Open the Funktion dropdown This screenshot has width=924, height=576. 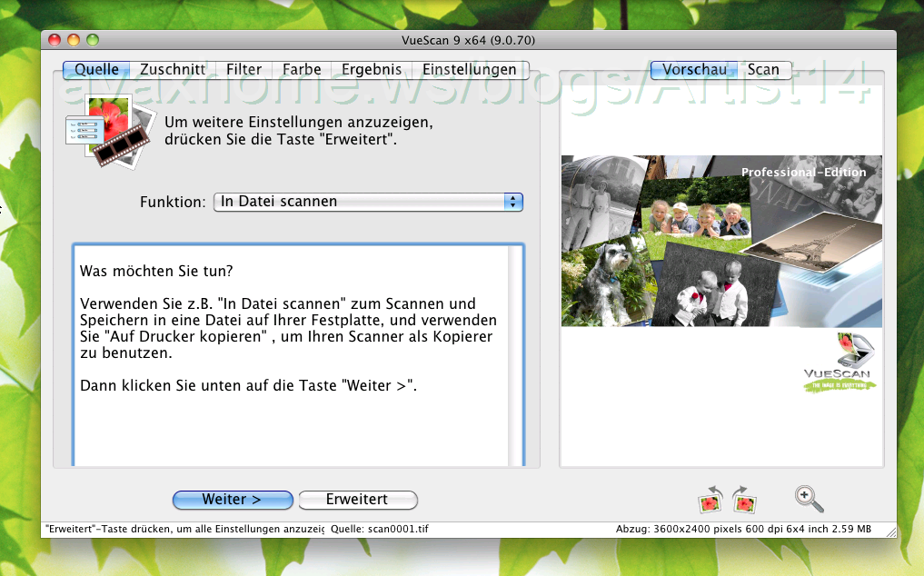click(x=368, y=202)
